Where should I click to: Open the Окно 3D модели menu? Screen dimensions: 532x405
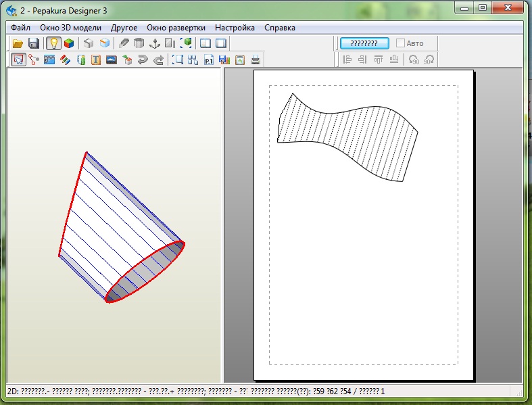click(x=70, y=28)
